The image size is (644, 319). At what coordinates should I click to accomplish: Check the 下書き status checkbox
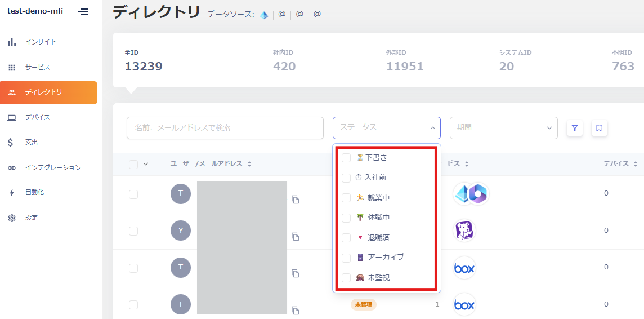coord(346,158)
